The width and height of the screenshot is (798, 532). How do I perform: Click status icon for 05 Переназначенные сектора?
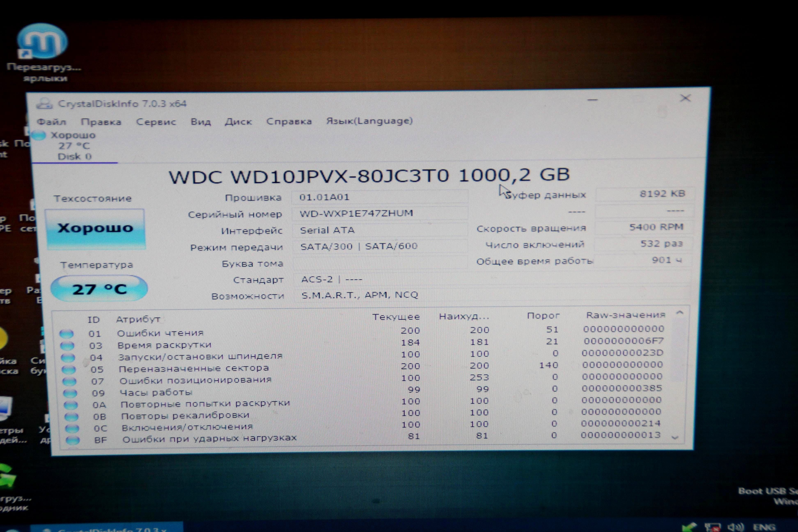(69, 369)
